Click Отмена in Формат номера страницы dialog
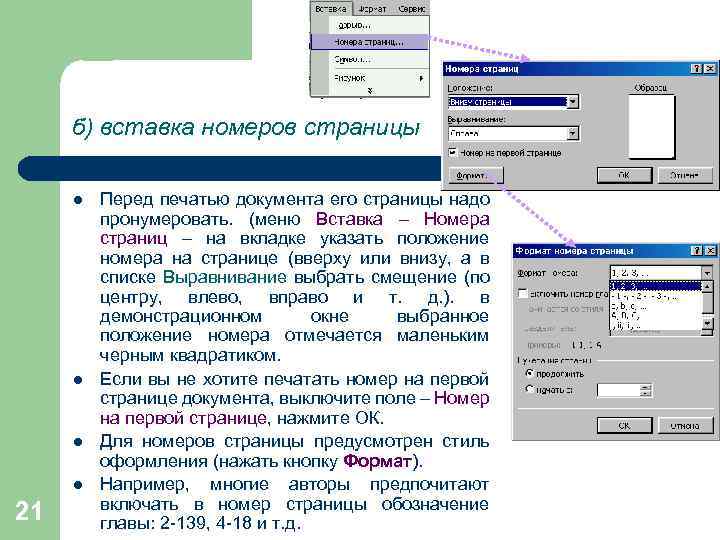Image resolution: width=720 pixels, height=540 pixels. [x=685, y=425]
